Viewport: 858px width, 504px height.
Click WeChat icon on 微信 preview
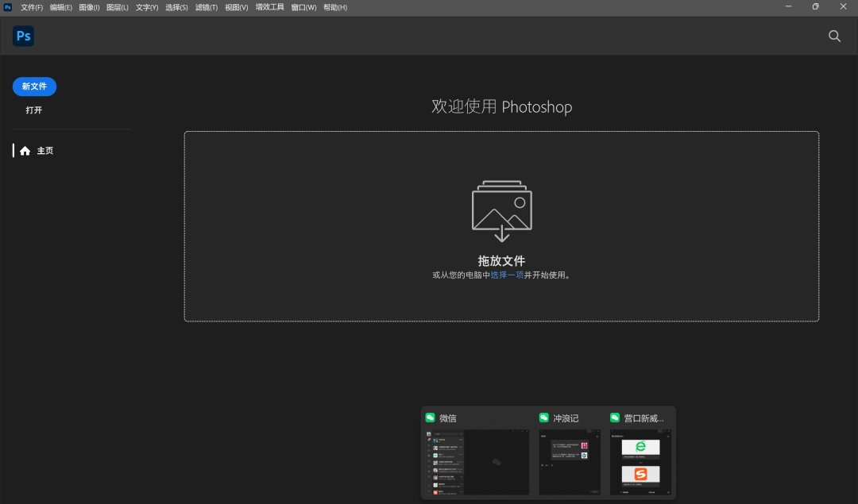(x=430, y=417)
